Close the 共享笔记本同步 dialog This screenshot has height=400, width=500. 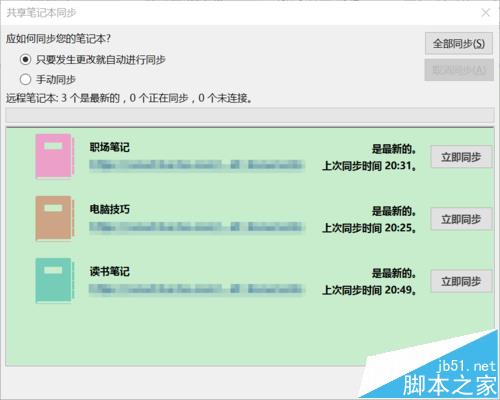[486, 13]
